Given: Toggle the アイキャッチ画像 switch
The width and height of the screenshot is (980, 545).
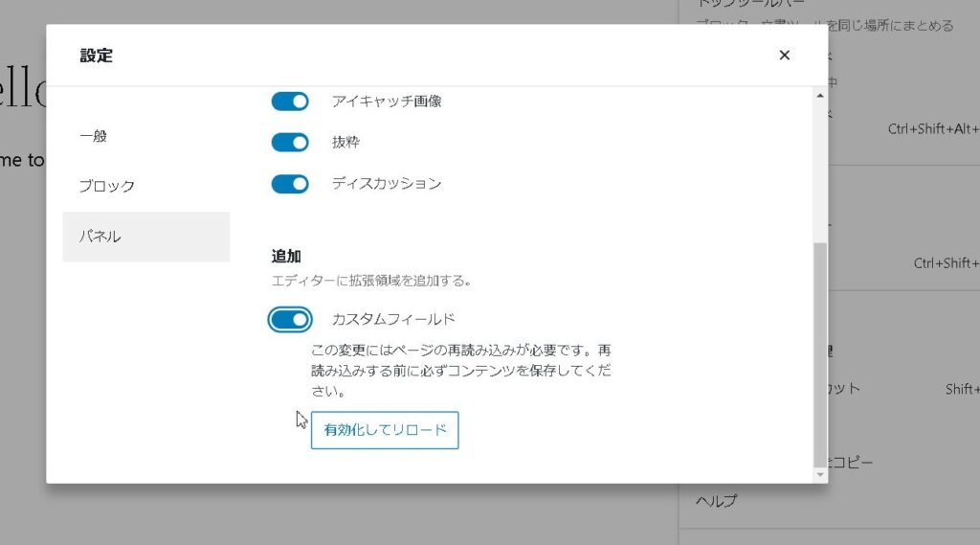Looking at the screenshot, I should click(x=290, y=102).
